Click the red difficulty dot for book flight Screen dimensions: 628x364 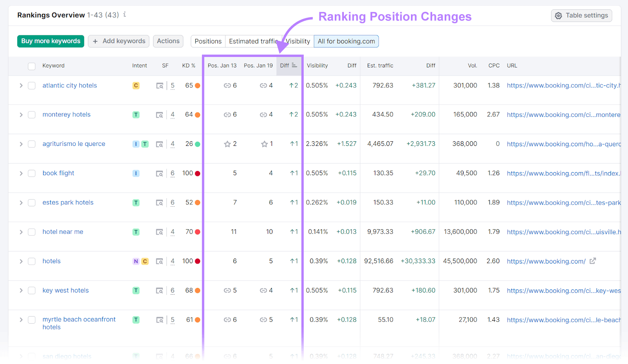pos(197,173)
